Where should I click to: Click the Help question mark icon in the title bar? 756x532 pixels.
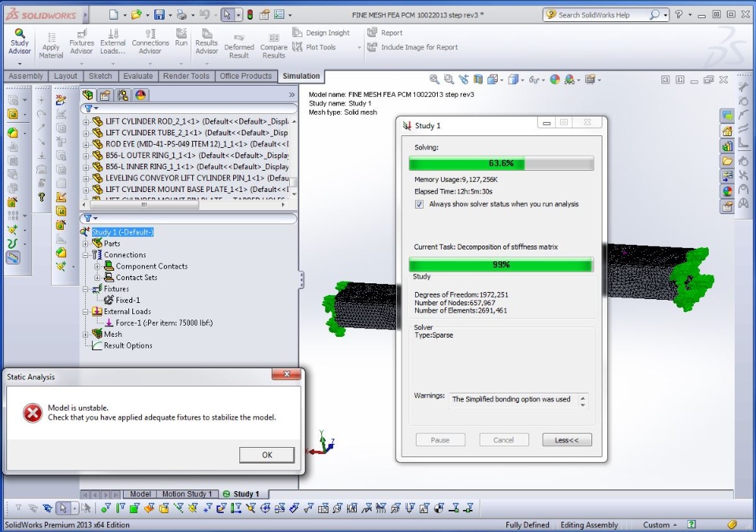679,14
